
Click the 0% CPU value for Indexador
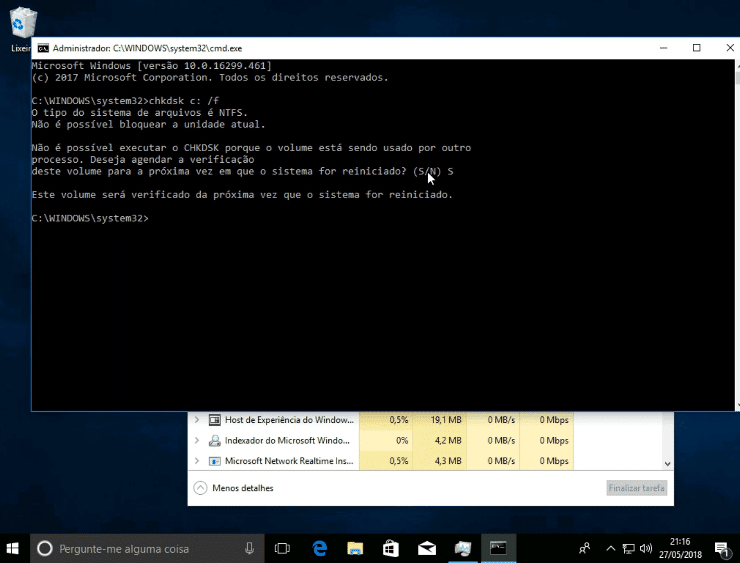click(402, 440)
